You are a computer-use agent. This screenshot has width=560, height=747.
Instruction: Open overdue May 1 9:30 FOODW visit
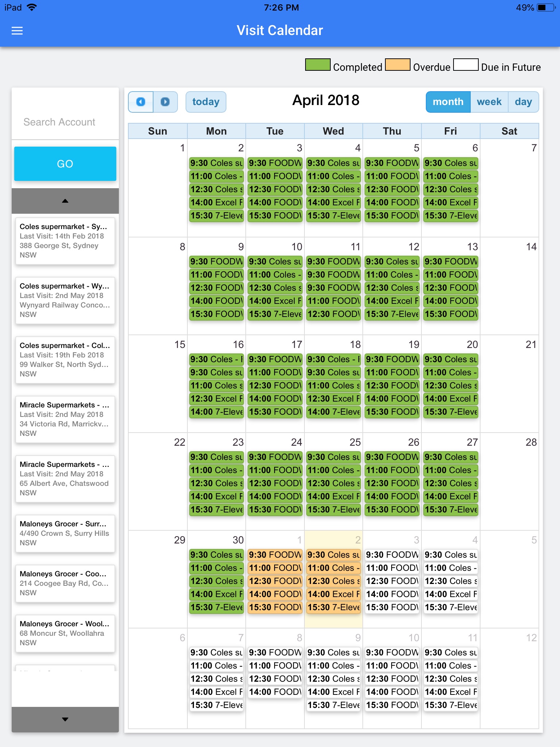[x=275, y=555]
